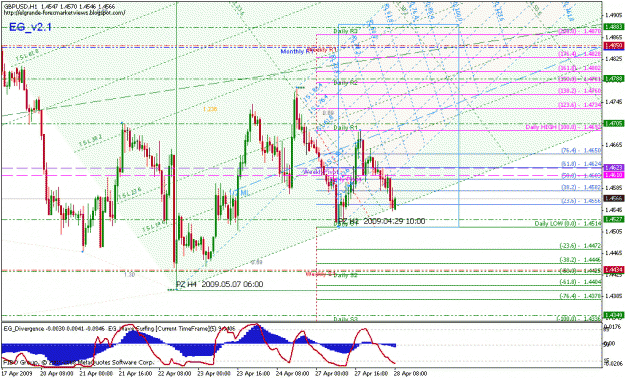This screenshot has height=378, width=625.
Task: Click the (23.6) fib level label above Daily LOW
Action: [x=581, y=202]
